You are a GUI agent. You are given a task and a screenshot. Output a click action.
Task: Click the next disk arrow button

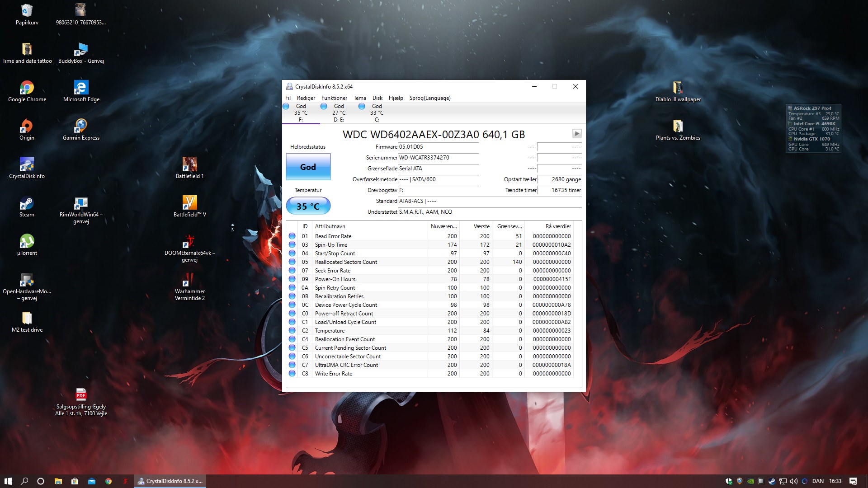pyautogui.click(x=577, y=133)
